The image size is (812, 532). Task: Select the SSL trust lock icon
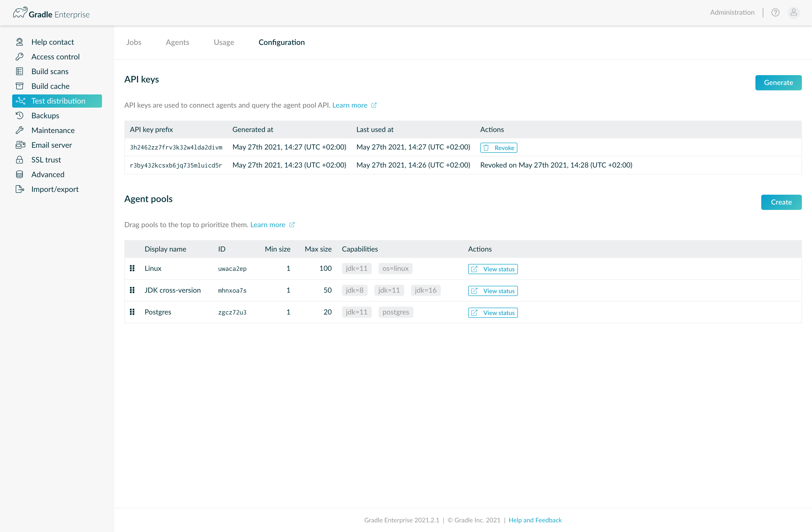pyautogui.click(x=20, y=159)
